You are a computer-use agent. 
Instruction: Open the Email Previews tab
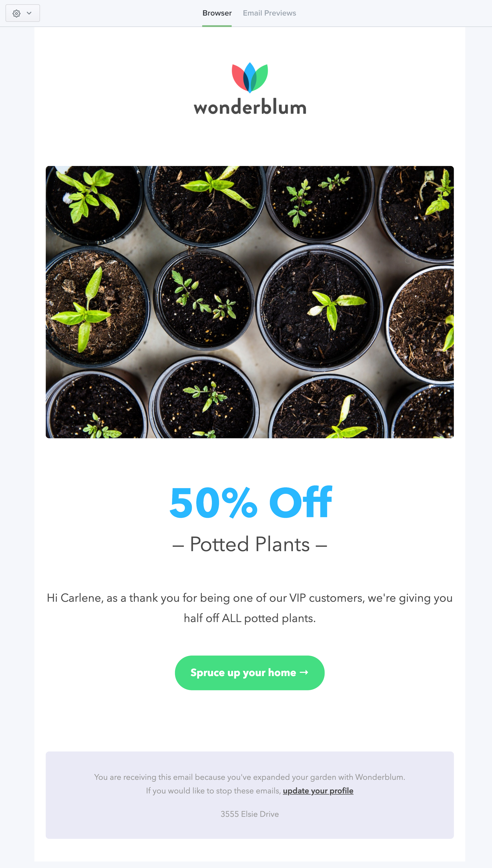(x=269, y=13)
